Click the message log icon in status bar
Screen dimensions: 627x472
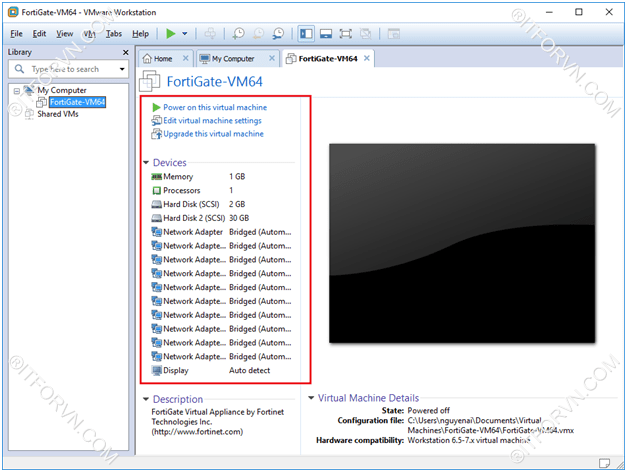pos(604,463)
